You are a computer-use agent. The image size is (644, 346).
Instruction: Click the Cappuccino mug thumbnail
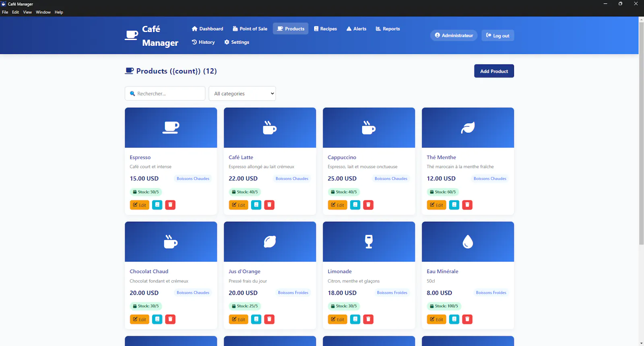point(369,128)
